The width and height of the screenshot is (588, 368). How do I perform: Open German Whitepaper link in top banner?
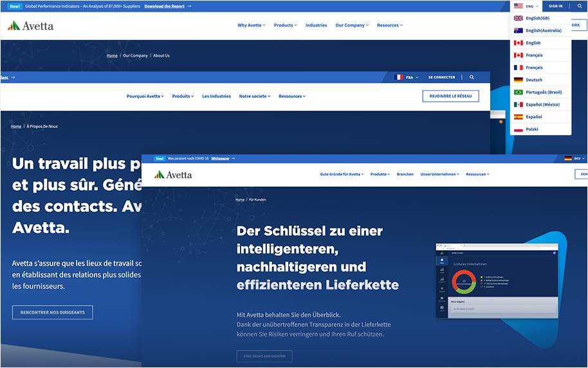click(x=220, y=158)
